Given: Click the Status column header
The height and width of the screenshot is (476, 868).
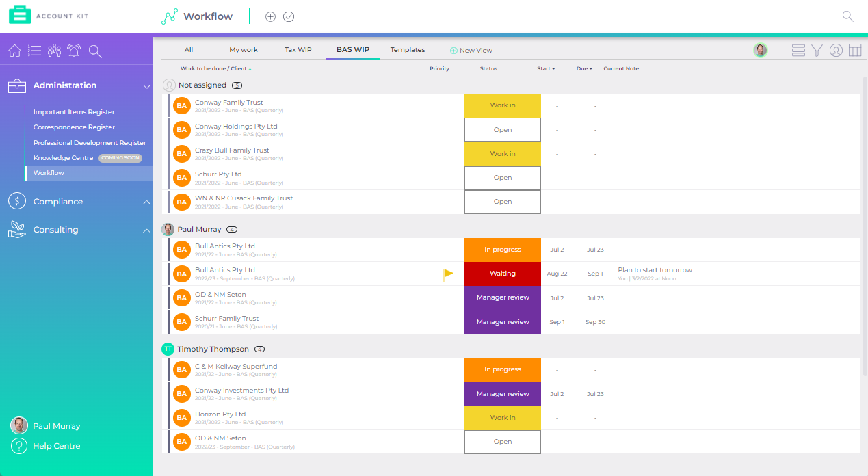Looking at the screenshot, I should pyautogui.click(x=488, y=68).
